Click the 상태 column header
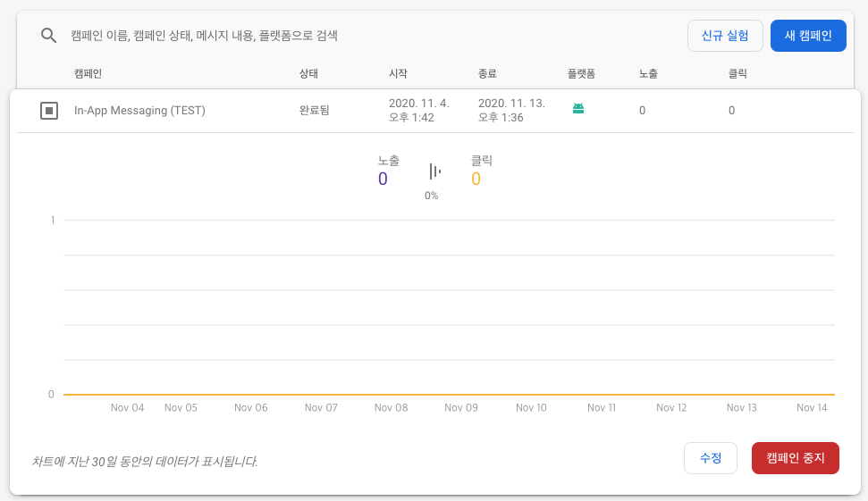The image size is (868, 501). (309, 73)
